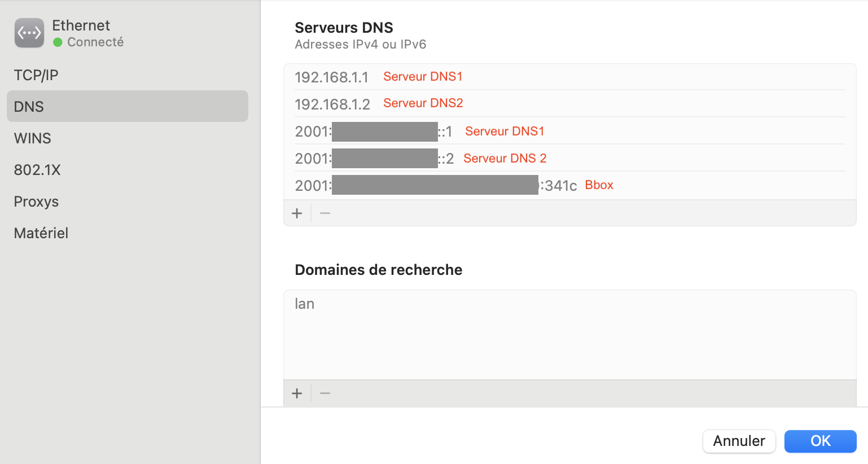
Task: Remove selected DNS server with minus
Action: click(325, 213)
